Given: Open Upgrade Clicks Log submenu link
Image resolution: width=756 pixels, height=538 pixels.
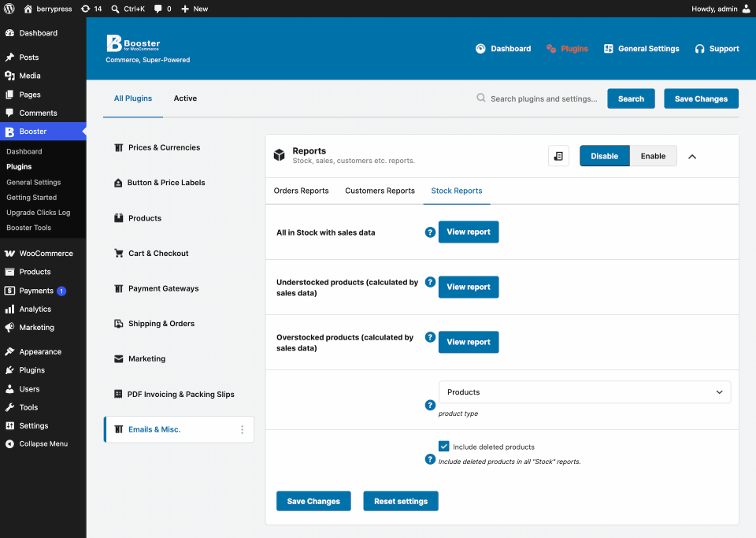Looking at the screenshot, I should click(38, 212).
